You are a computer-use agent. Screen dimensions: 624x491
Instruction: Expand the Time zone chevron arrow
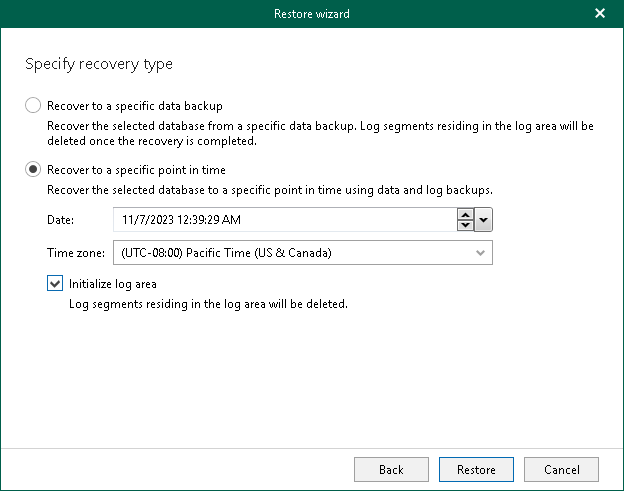(x=482, y=253)
